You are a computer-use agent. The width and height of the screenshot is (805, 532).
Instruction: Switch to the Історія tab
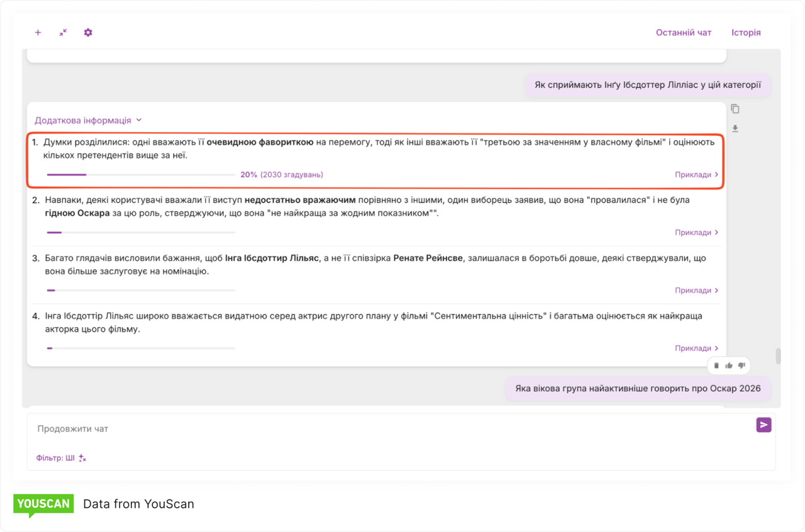pyautogui.click(x=746, y=33)
